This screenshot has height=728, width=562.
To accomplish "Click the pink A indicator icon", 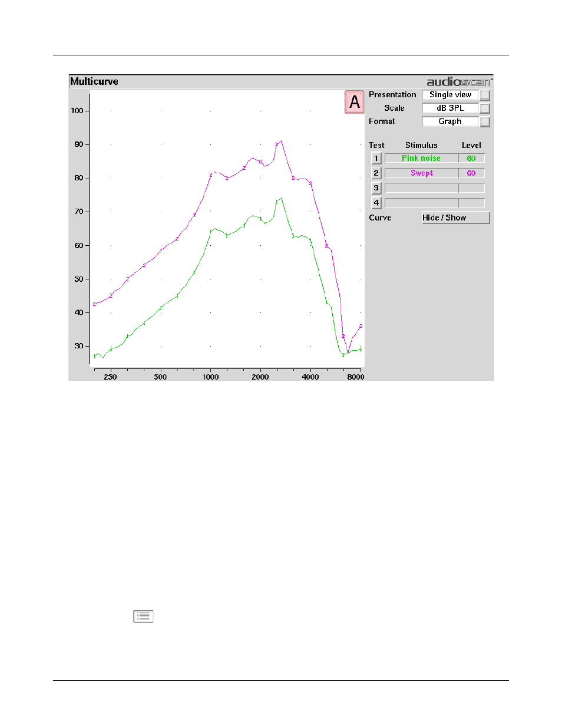I will (x=354, y=102).
